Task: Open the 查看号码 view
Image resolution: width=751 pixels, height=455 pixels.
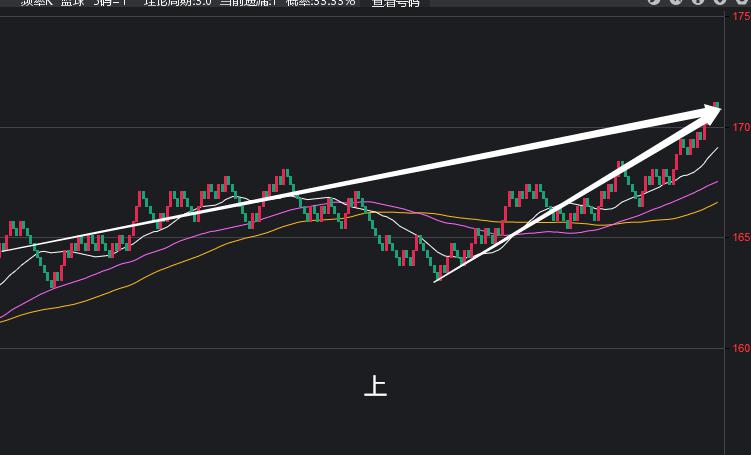Action: (397, 3)
